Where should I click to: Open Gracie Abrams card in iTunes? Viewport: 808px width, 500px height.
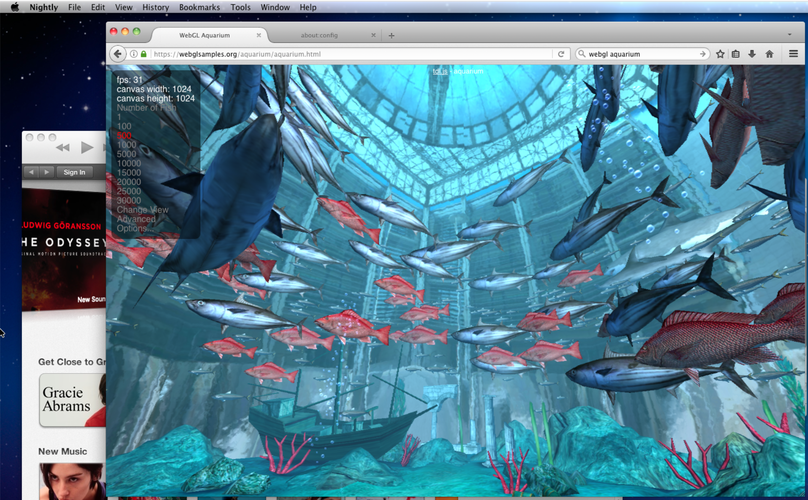tap(72, 400)
